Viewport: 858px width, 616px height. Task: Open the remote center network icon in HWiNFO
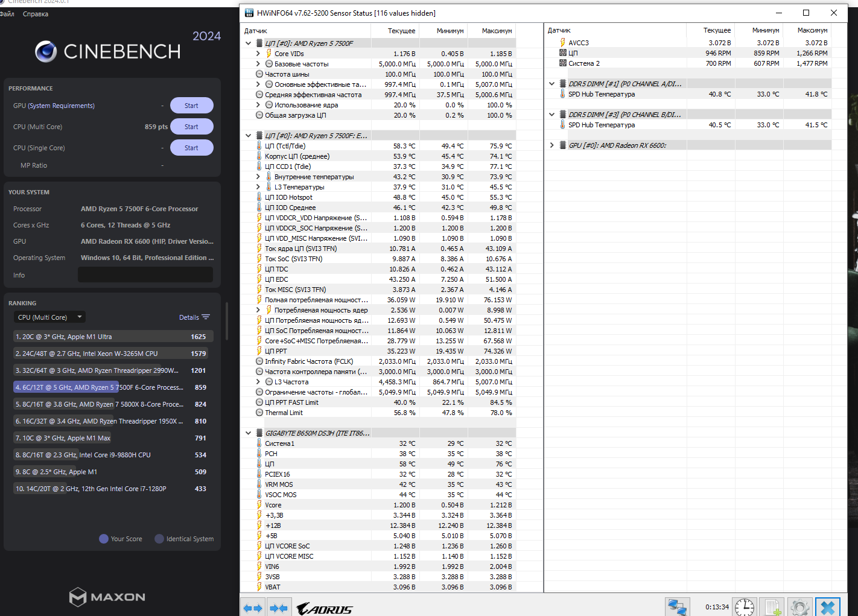(x=677, y=607)
